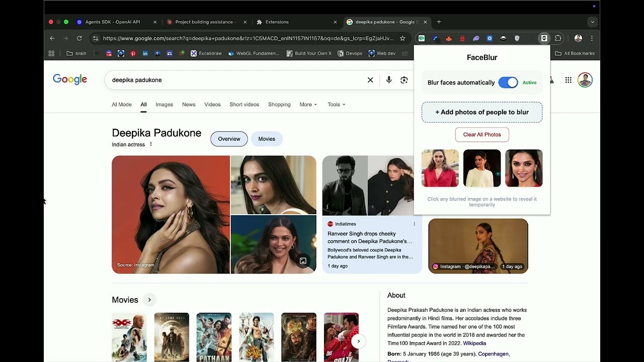Open Google Lens image search
The image size is (644, 362).
(x=404, y=79)
